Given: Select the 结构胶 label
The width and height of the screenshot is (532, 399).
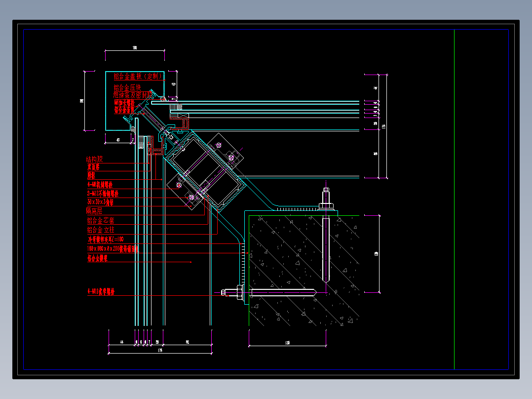Looking at the screenshot, I should point(94,159).
